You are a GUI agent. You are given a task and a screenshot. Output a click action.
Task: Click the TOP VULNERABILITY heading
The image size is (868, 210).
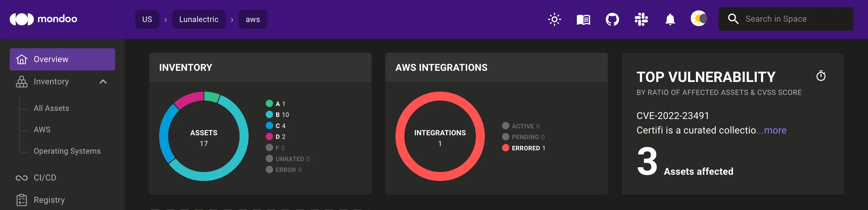click(706, 77)
